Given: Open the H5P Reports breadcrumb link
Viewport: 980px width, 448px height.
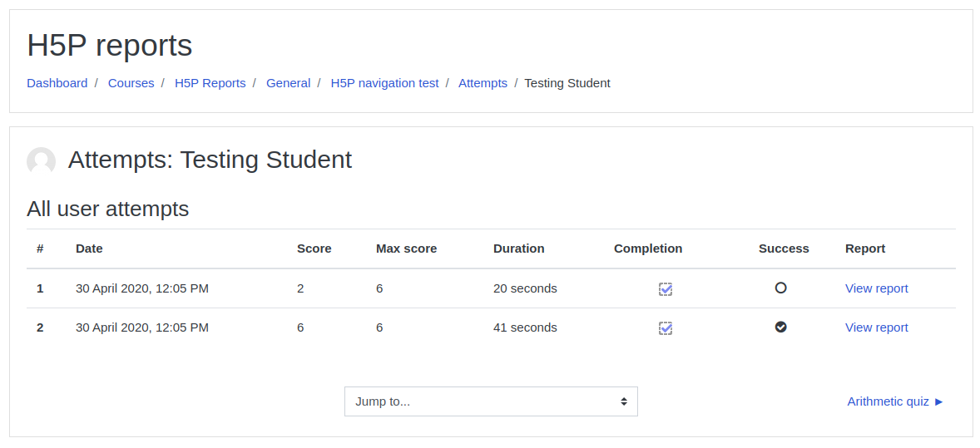Looking at the screenshot, I should click(x=210, y=83).
